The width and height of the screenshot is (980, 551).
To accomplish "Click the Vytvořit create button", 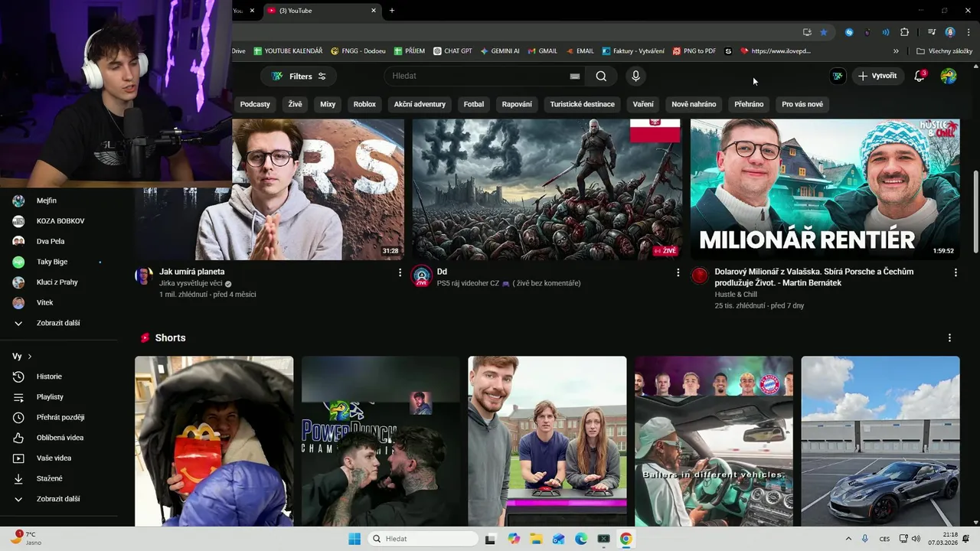I will tap(877, 76).
